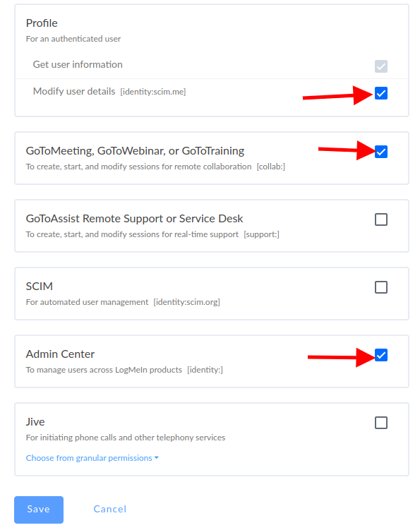Click the [identity:scim.me] scope tag
This screenshot has height=530, width=420.
tap(153, 92)
